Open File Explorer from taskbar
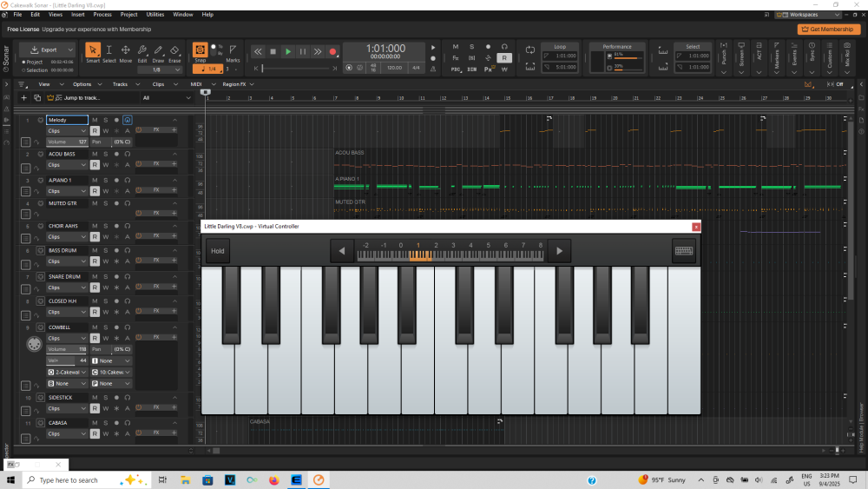This screenshot has height=489, width=868. pyautogui.click(x=186, y=480)
